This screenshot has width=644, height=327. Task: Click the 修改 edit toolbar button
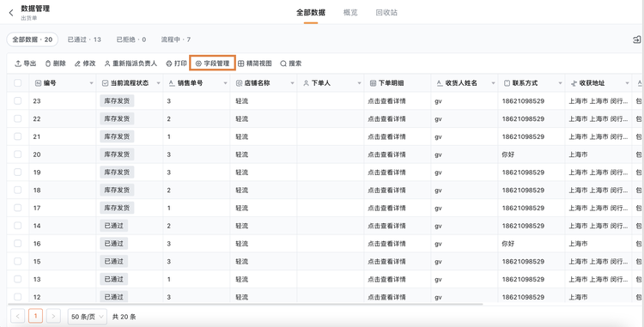(85, 64)
